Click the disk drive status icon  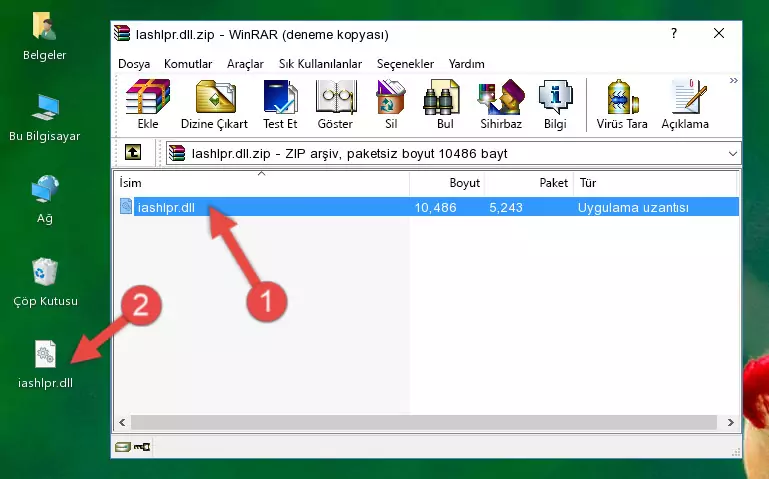point(123,447)
